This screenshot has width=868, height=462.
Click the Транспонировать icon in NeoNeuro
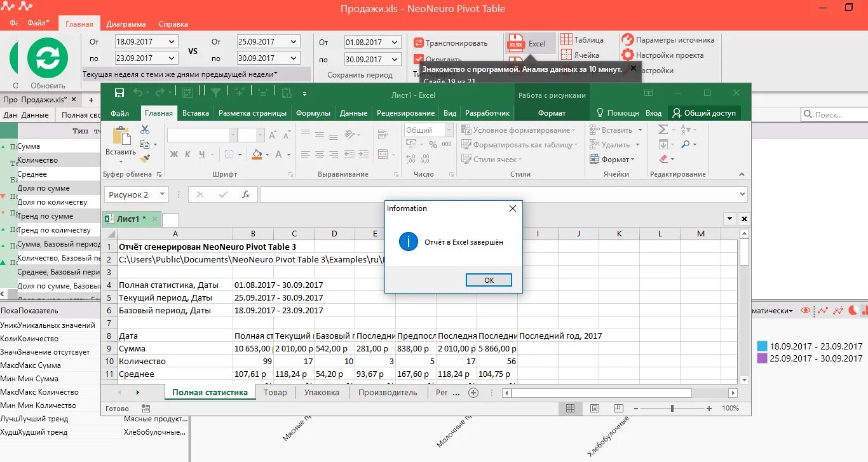click(x=418, y=43)
